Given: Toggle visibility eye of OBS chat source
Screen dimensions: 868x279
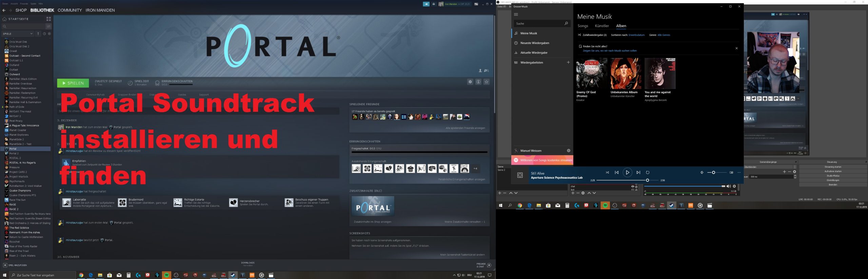Looking at the screenshot, I should 632,186.
